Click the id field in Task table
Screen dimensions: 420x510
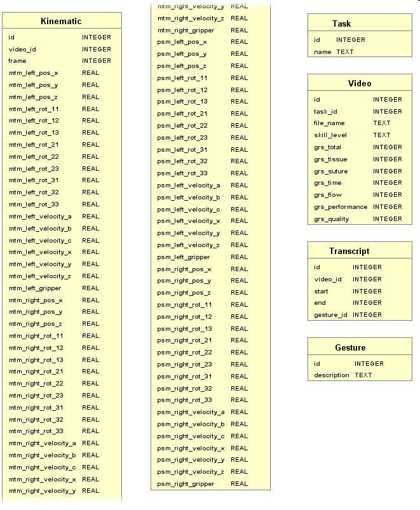(360, 39)
